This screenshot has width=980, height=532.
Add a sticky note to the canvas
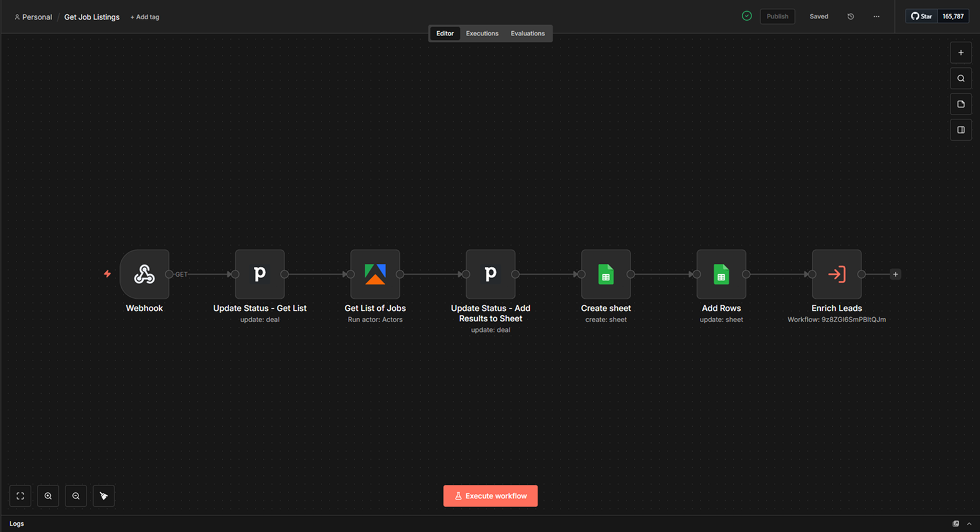tap(960, 104)
